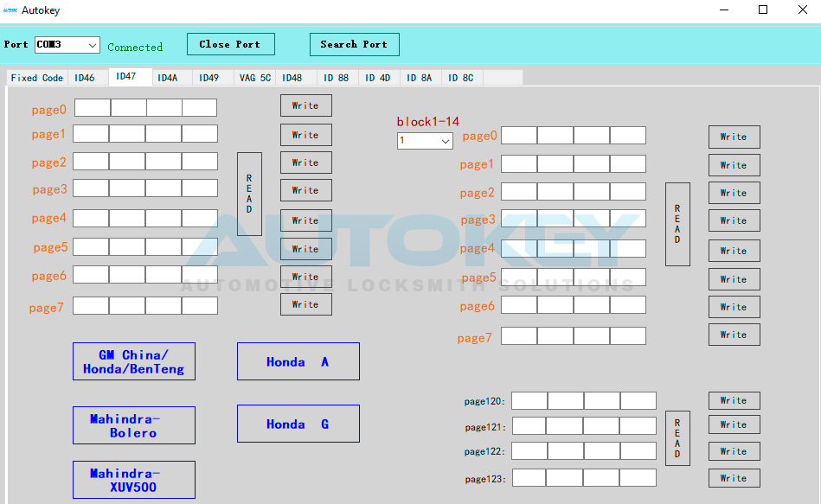This screenshot has width=821, height=504.
Task: Click the Honda A button
Action: coord(298,361)
